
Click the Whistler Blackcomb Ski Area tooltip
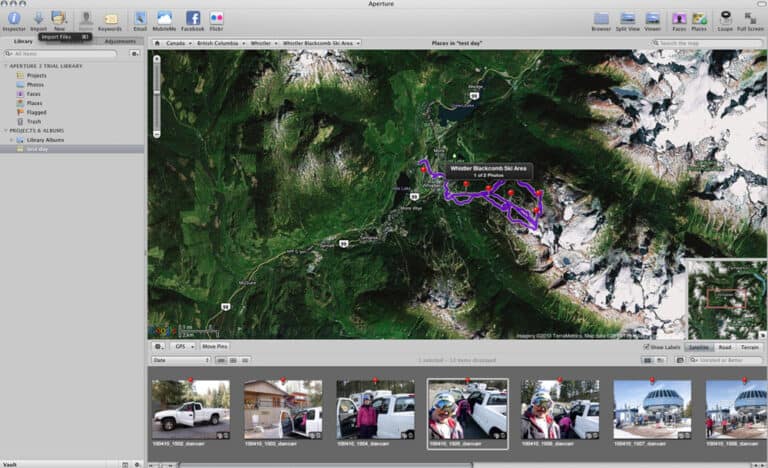[488, 171]
